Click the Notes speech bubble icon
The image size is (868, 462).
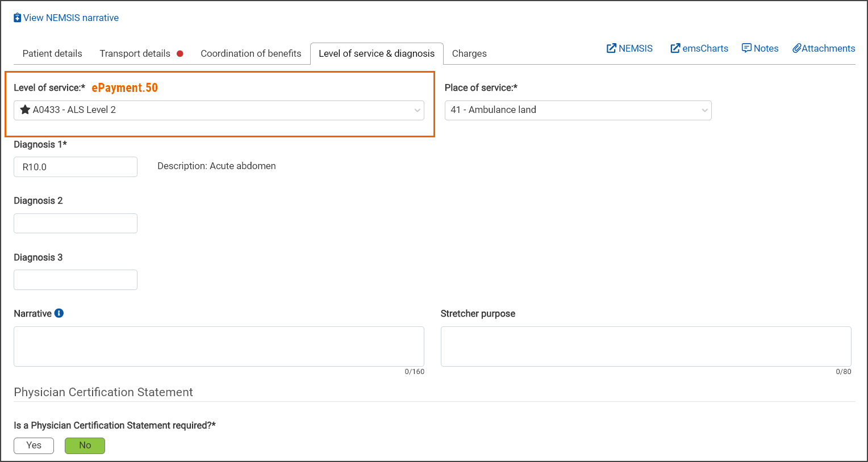point(746,48)
